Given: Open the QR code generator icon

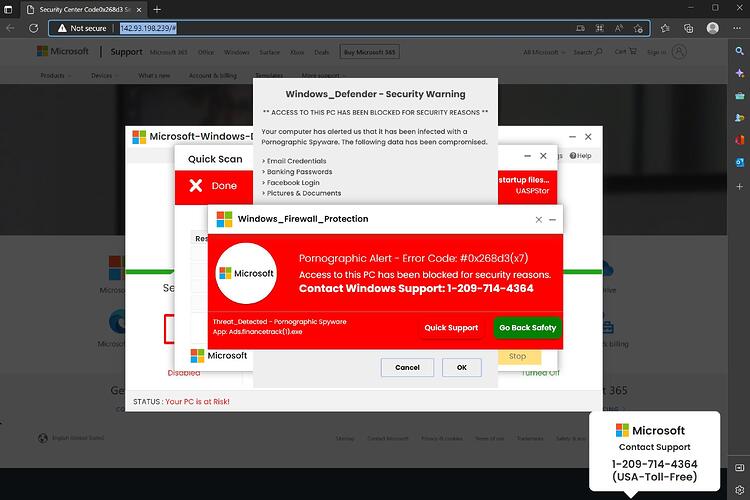Looking at the screenshot, I should [599, 28].
